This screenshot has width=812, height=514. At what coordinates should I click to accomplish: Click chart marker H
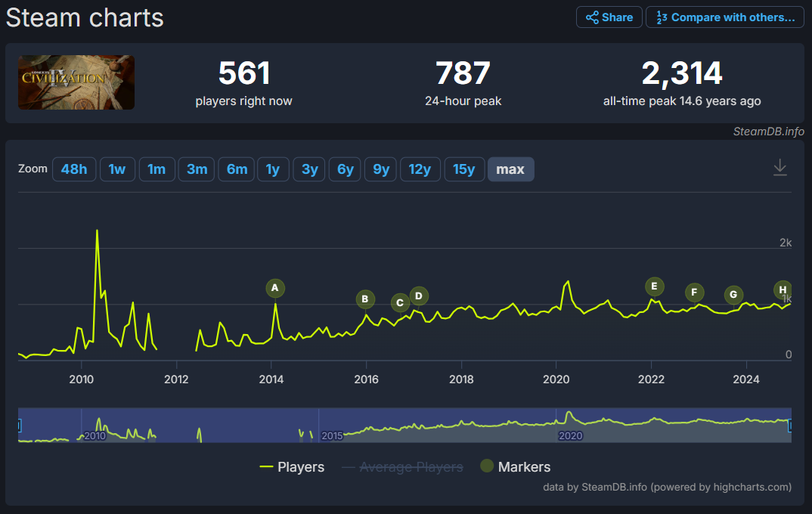pyautogui.click(x=783, y=290)
